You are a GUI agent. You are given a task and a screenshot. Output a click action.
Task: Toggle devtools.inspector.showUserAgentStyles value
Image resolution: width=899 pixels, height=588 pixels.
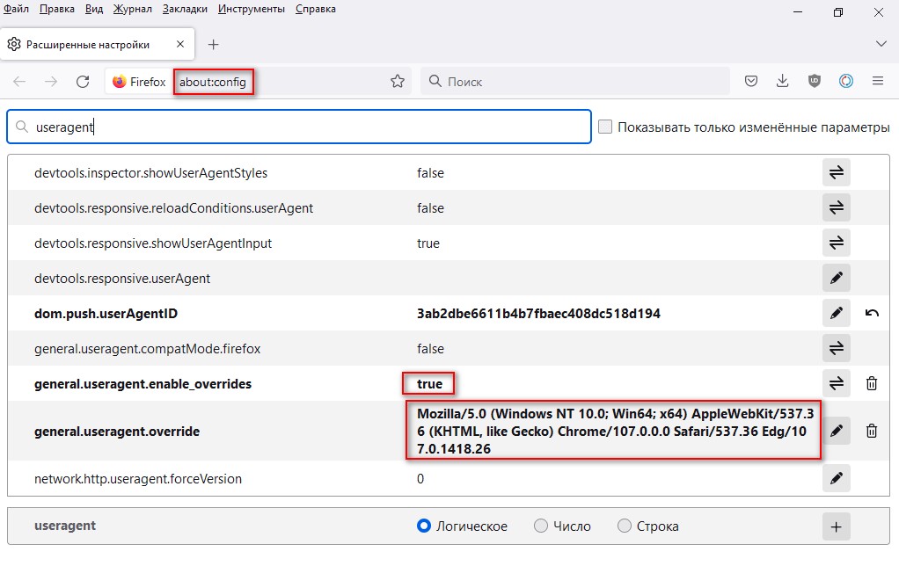[836, 172]
